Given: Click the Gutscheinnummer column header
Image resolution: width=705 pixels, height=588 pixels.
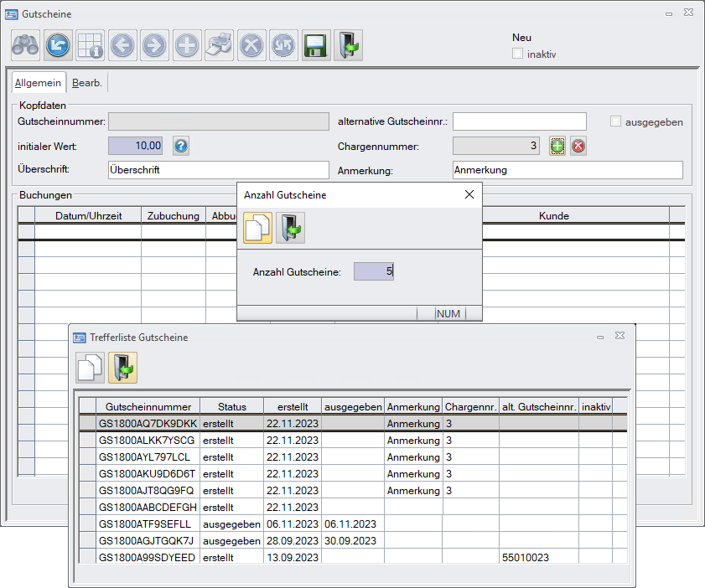Looking at the screenshot, I should click(x=148, y=406).
